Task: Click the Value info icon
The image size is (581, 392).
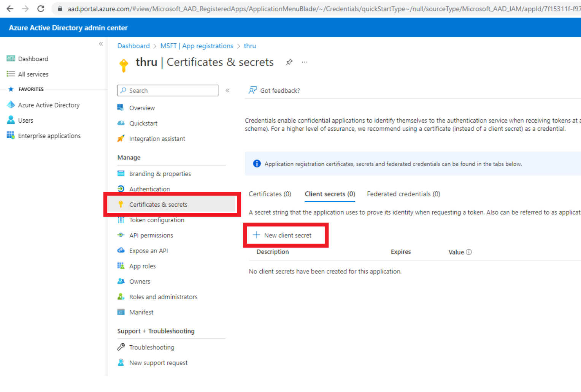Action: click(469, 252)
